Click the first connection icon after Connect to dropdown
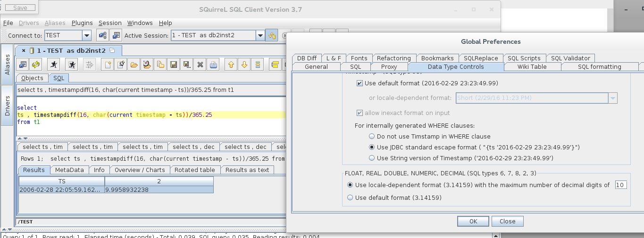 tap(102, 35)
